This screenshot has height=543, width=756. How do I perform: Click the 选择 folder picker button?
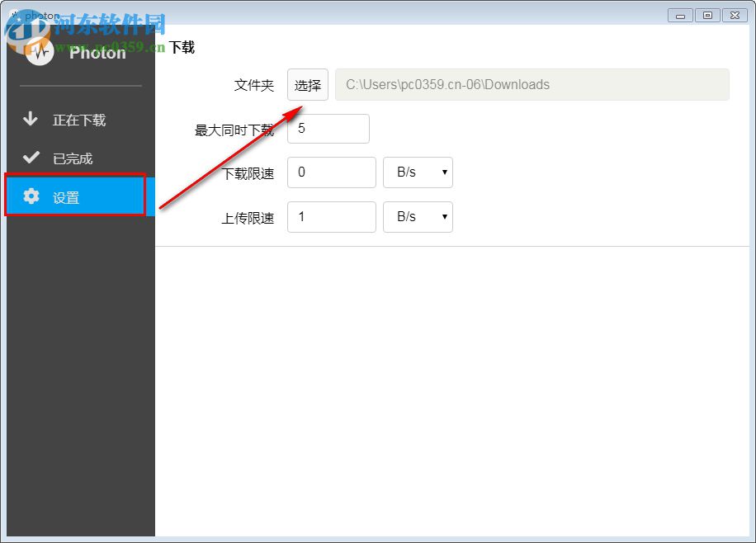click(x=307, y=84)
